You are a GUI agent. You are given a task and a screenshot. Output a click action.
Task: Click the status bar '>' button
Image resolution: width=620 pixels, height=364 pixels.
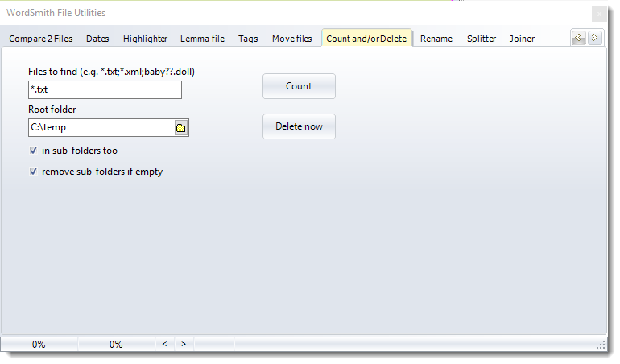184,344
